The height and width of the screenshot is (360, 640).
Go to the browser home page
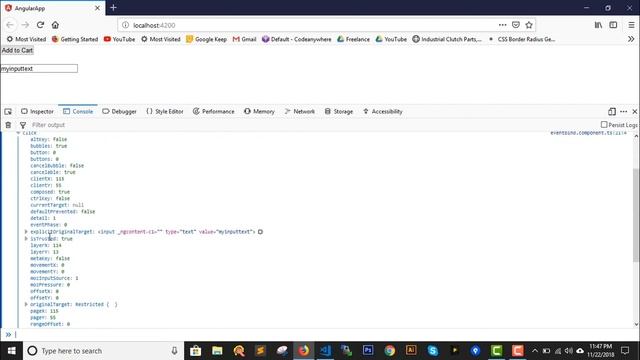point(55,25)
